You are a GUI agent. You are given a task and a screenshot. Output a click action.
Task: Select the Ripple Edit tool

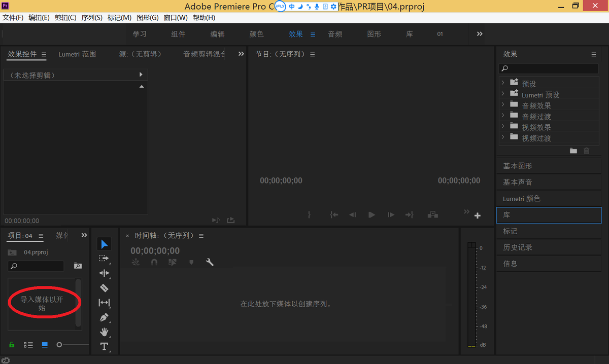[104, 273]
